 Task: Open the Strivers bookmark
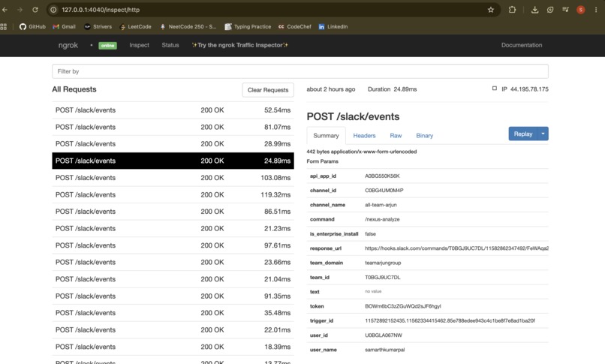click(98, 26)
